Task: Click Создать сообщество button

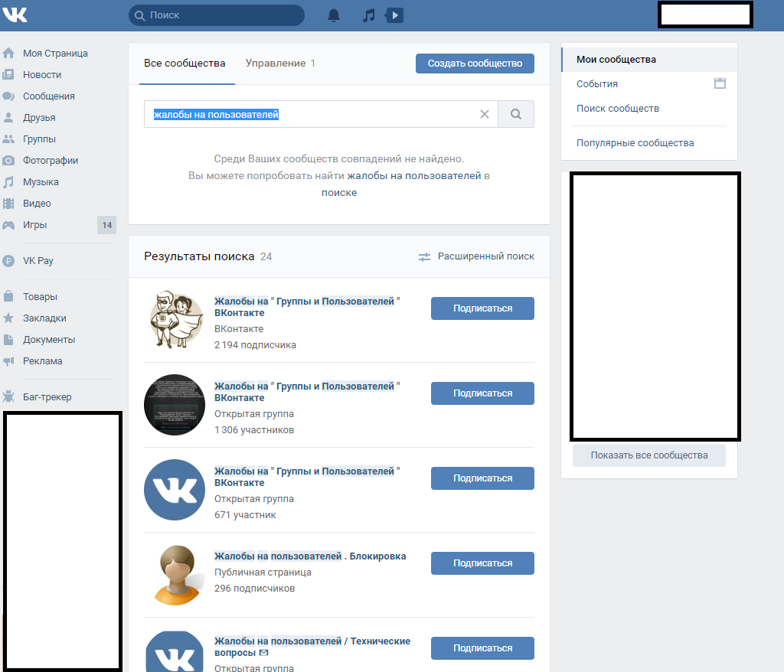Action: pos(475,64)
